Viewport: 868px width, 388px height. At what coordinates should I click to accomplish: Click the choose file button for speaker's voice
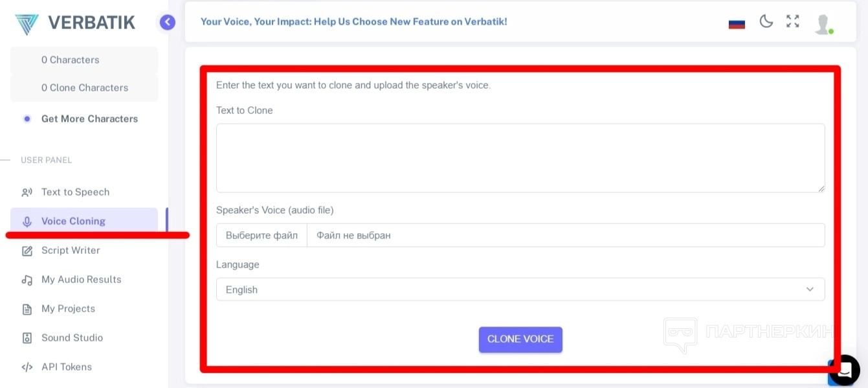click(x=262, y=235)
